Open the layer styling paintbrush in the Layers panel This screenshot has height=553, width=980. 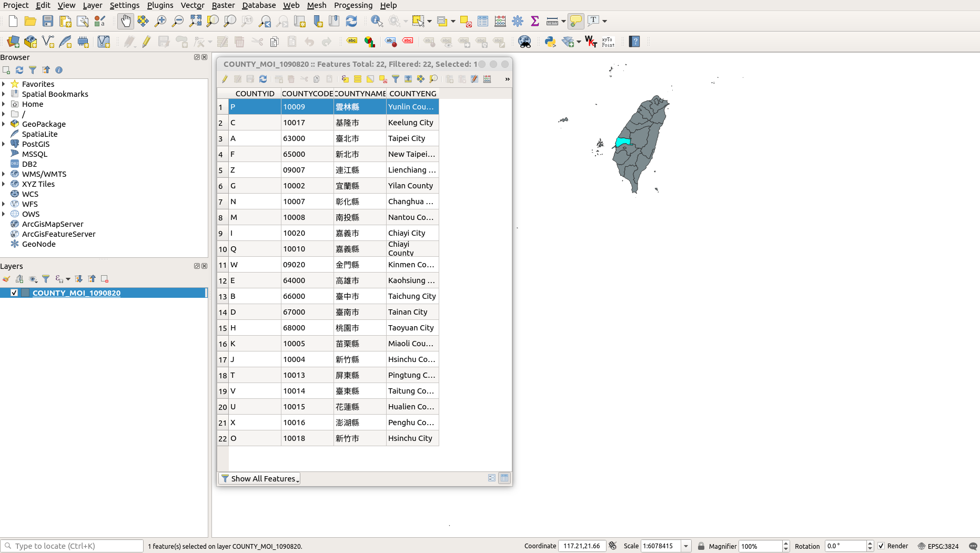[x=6, y=279]
